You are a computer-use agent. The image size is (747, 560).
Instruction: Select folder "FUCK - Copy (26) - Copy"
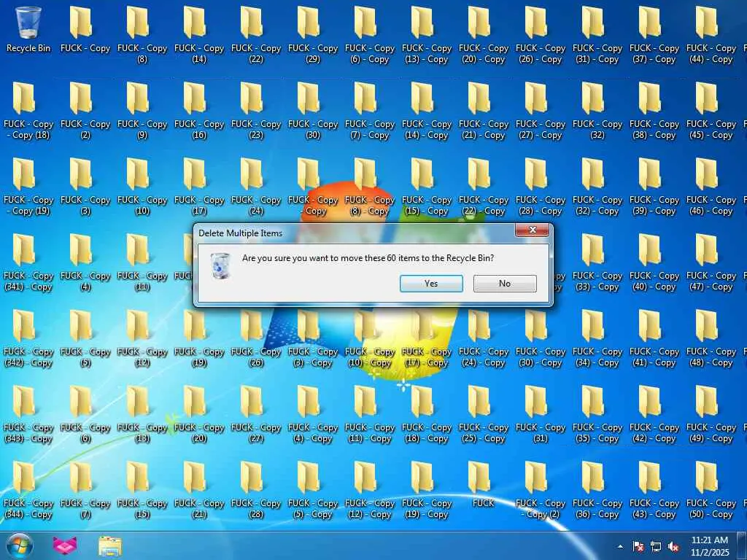pyautogui.click(x=541, y=35)
